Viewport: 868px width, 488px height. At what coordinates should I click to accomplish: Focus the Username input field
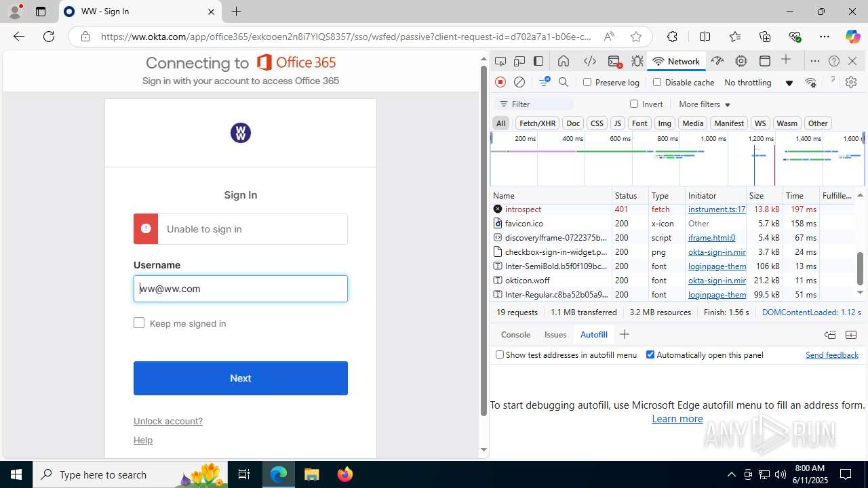tap(241, 289)
